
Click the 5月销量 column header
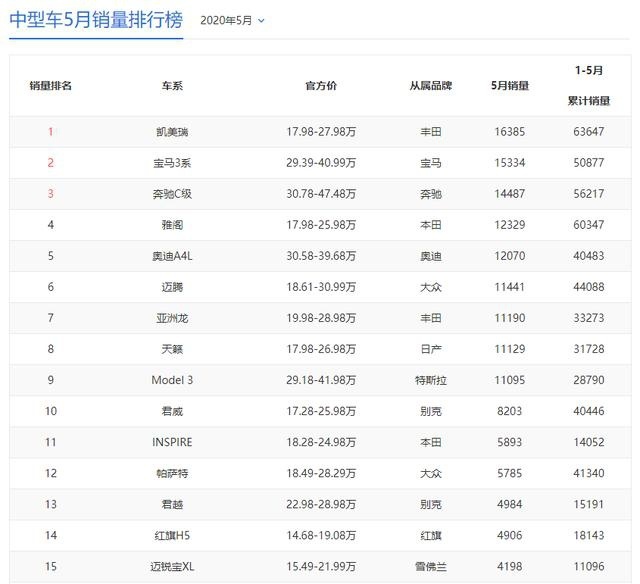tap(510, 86)
